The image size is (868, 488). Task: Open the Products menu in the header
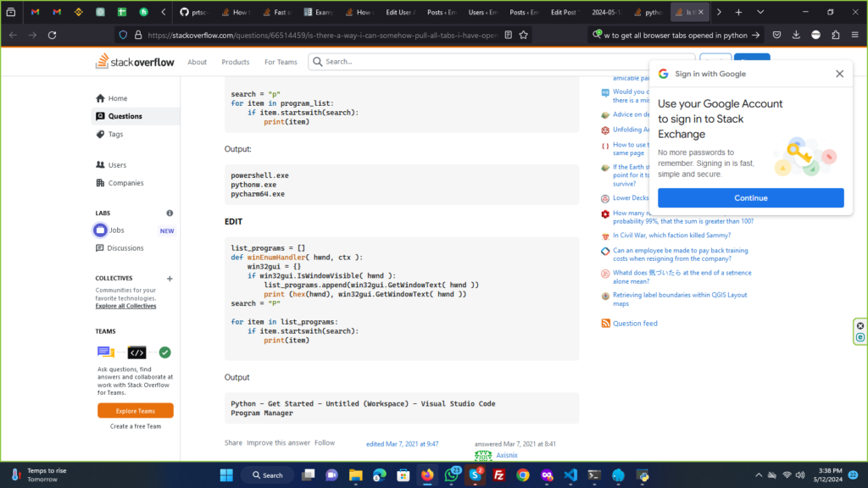pos(236,62)
